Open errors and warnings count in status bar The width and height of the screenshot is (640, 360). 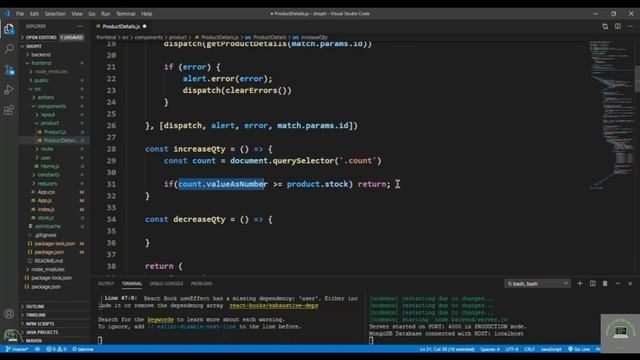tap(56, 349)
